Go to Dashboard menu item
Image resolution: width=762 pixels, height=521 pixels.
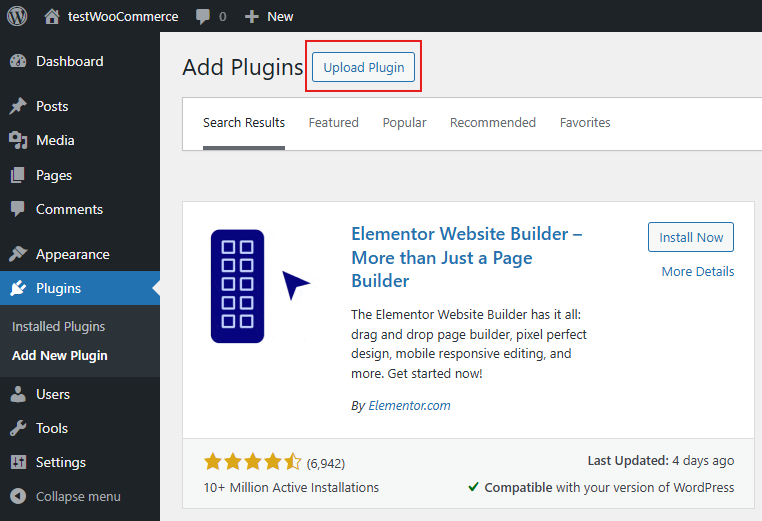pos(80,61)
